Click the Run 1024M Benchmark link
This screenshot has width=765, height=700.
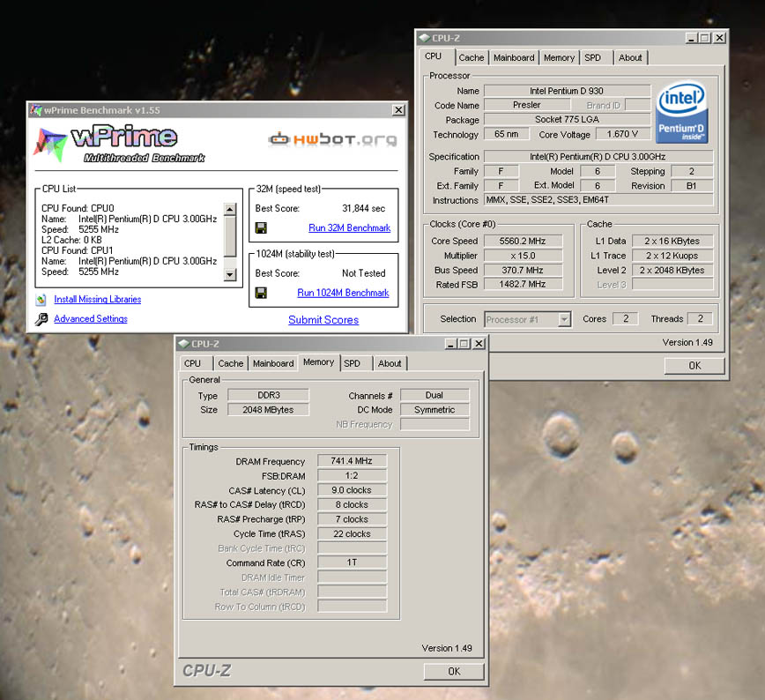tap(343, 293)
